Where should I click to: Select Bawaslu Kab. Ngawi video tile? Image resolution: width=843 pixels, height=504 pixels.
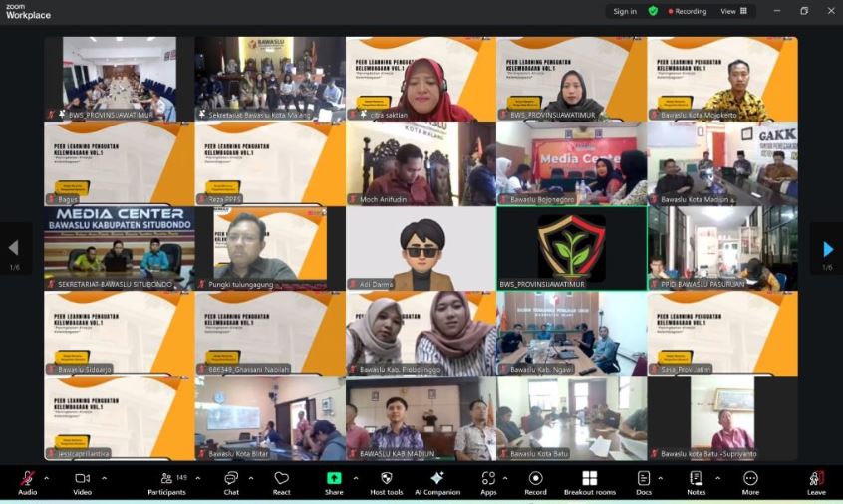[x=572, y=333]
